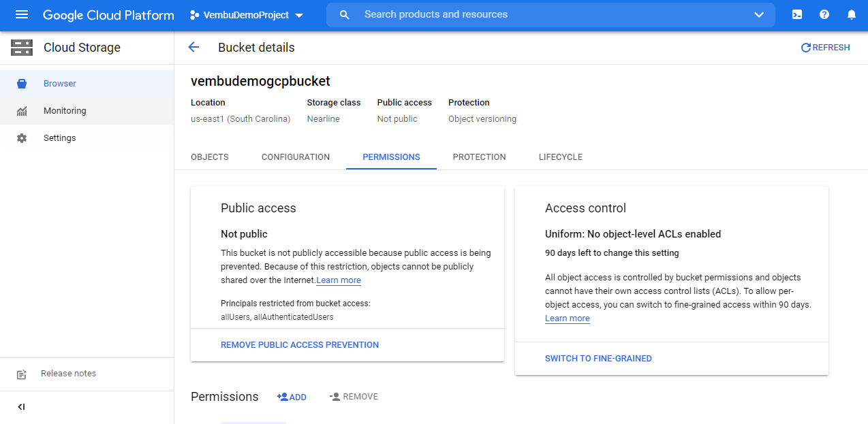Click allUsers, allAuthenticatedUsers text

tap(277, 317)
